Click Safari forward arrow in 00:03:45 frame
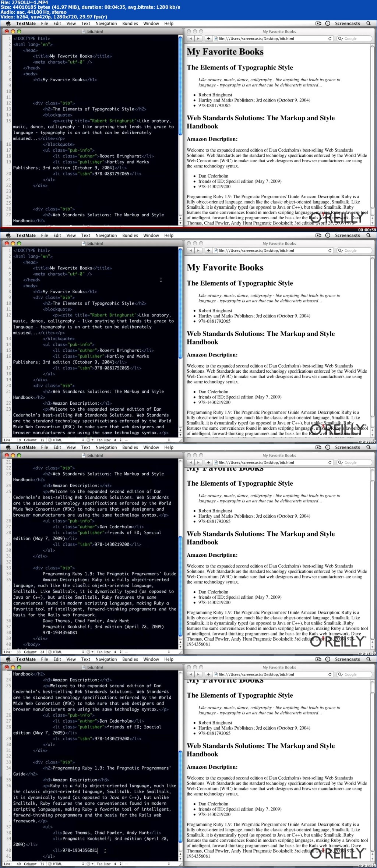The width and height of the screenshot is (377, 868). (198, 674)
